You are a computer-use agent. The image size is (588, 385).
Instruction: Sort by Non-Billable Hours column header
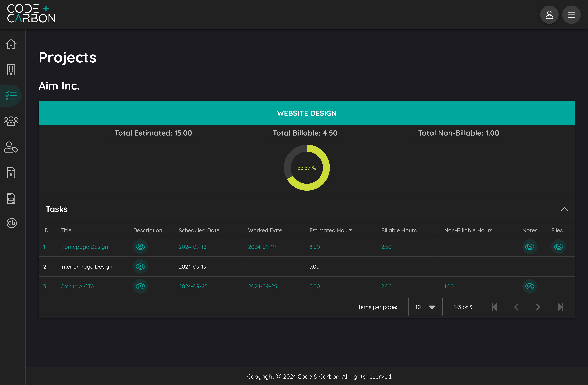468,230
